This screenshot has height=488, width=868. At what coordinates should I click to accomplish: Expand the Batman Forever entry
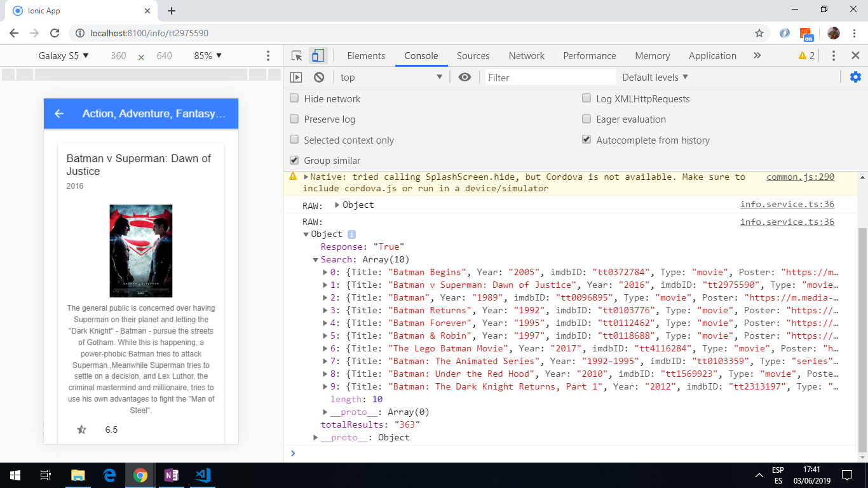coord(325,323)
